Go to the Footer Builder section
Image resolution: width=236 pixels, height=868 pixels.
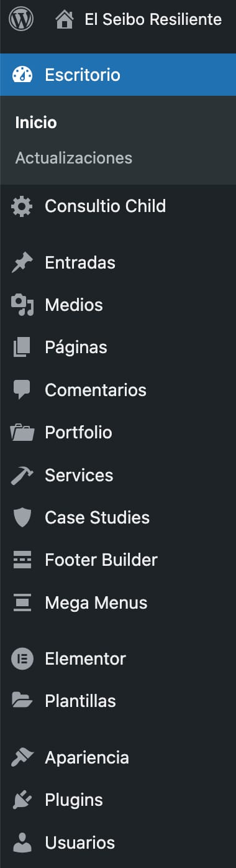point(118,560)
